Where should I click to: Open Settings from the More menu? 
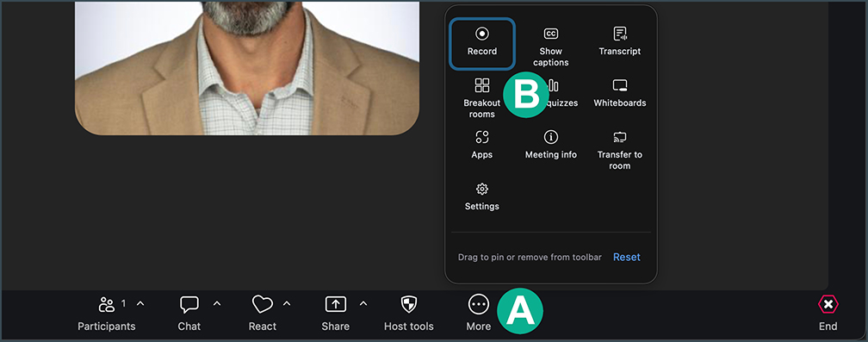[482, 196]
